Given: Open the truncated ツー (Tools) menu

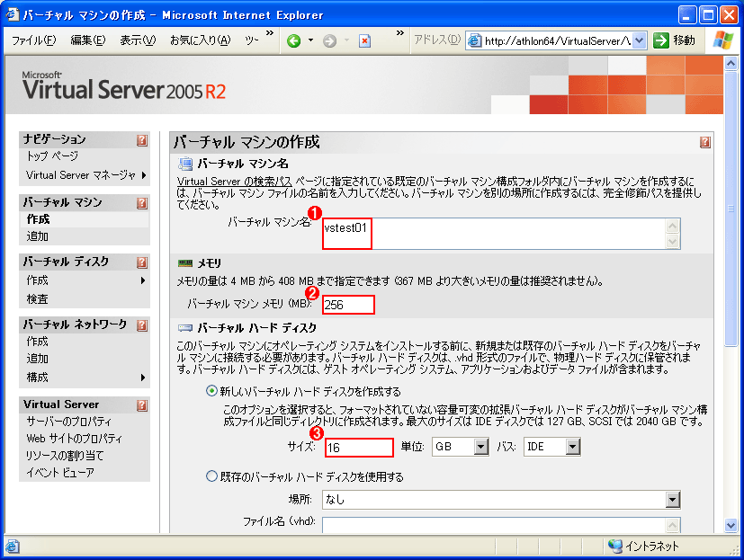Looking at the screenshot, I should 252,40.
